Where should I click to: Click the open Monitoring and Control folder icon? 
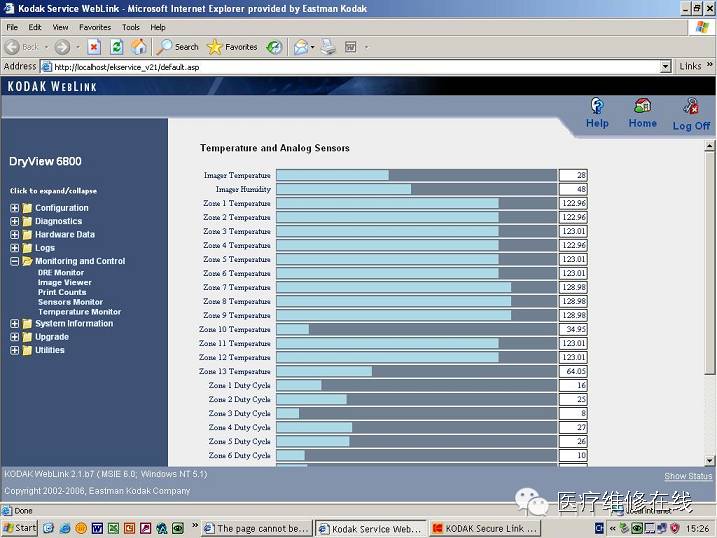[27, 261]
